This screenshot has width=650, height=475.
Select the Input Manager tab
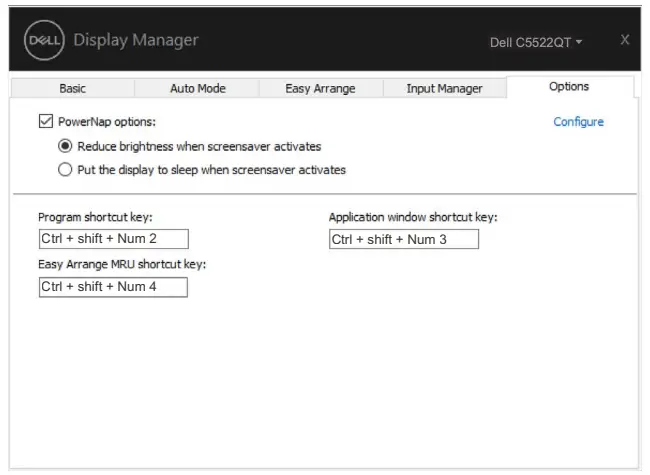click(x=444, y=89)
